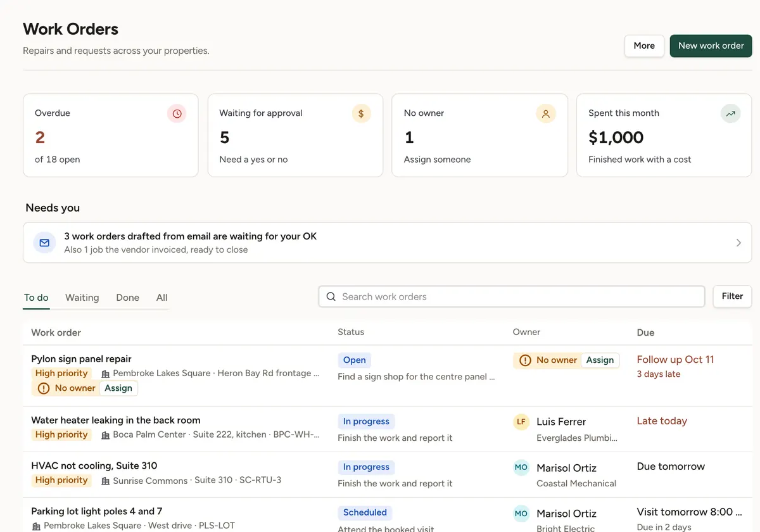The width and height of the screenshot is (760, 532).
Task: Click building icon next to Boca Palm Center
Action: tap(105, 435)
